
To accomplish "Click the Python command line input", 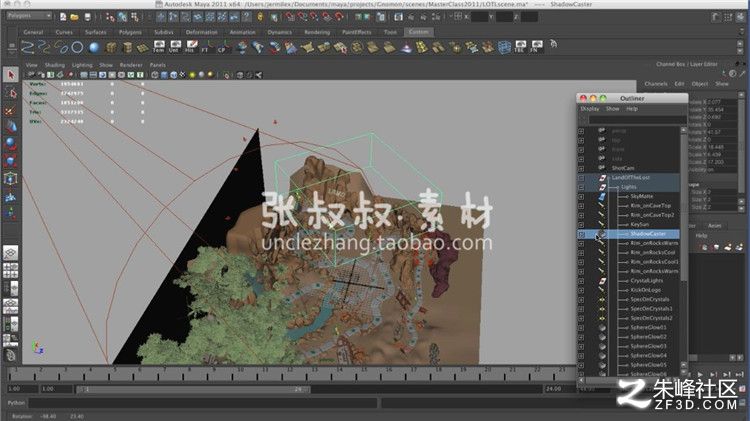I will pyautogui.click(x=203, y=403).
